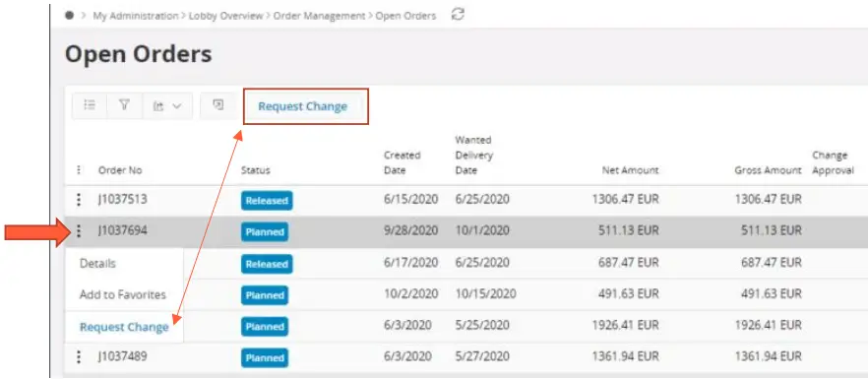Click created date 6/15/2020
The height and width of the screenshot is (379, 868).
(410, 200)
